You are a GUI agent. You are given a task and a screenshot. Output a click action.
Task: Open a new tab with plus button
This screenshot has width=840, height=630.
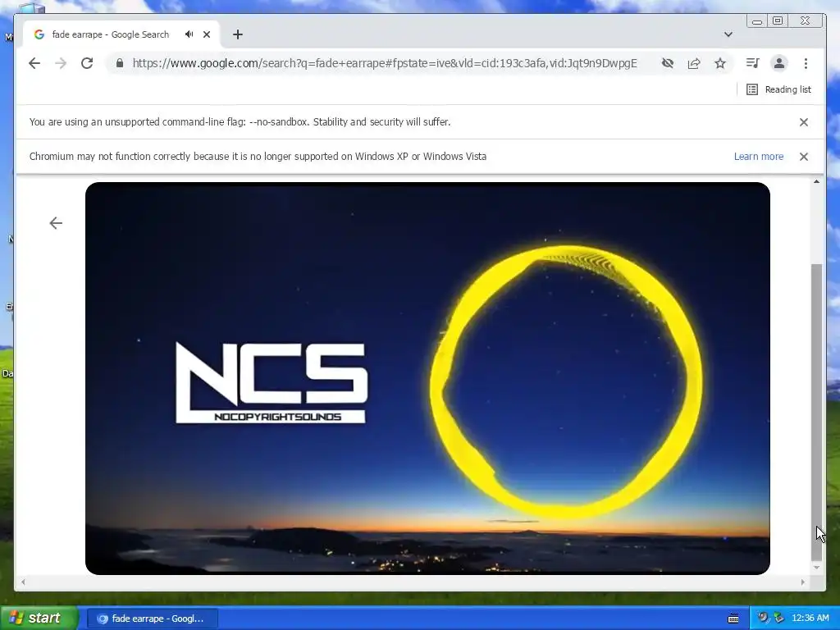click(238, 34)
